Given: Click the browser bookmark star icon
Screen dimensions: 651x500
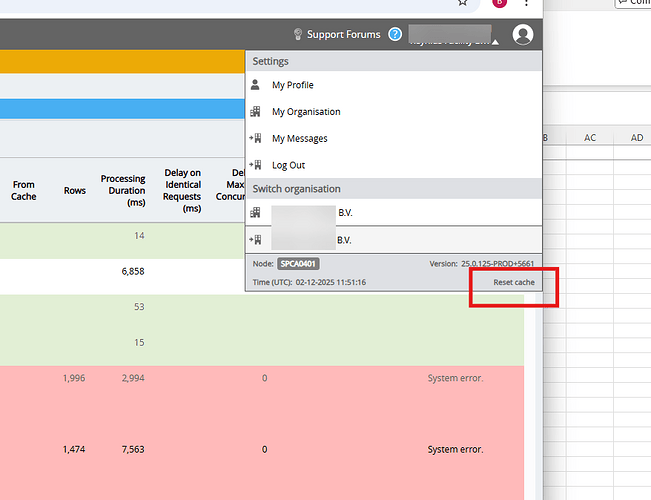Looking at the screenshot, I should [x=462, y=3].
